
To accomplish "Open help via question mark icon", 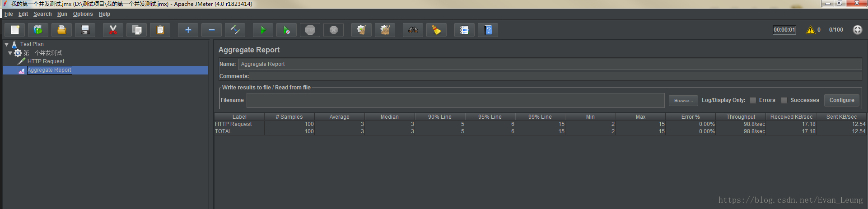I will [x=488, y=30].
